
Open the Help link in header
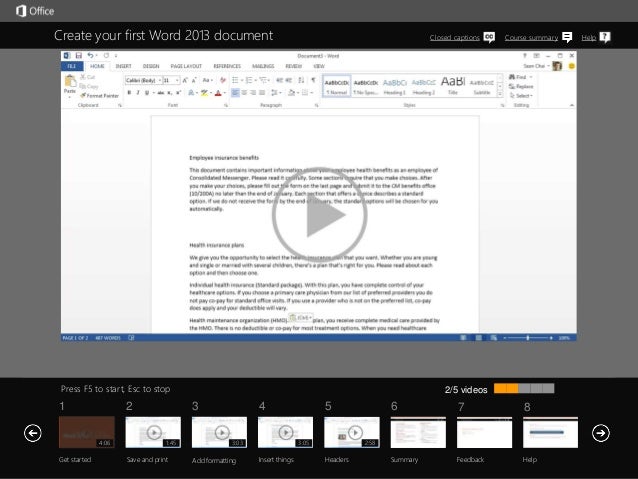click(588, 37)
